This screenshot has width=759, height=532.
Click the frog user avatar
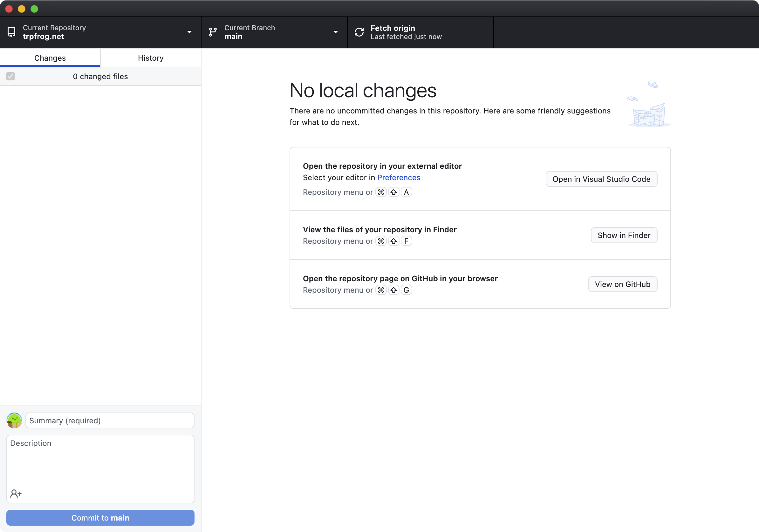point(14,420)
